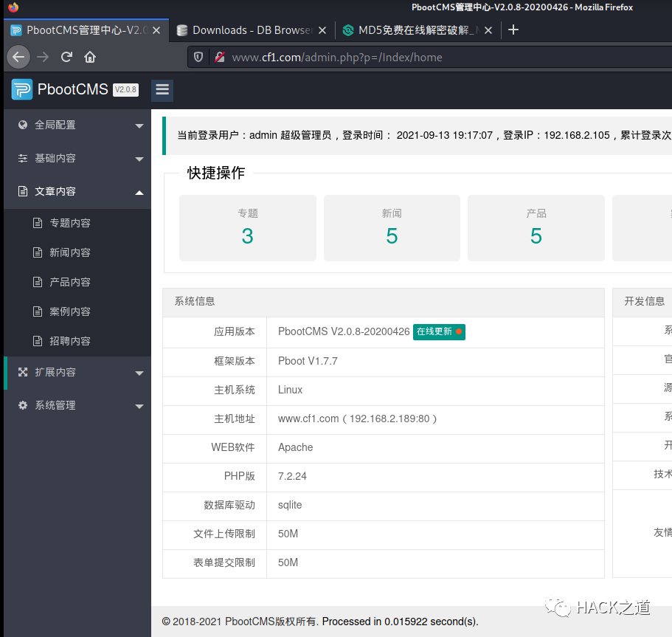Screen dimensions: 672x637
Task: Click the document icon beside 文章内容
Action: 23,191
